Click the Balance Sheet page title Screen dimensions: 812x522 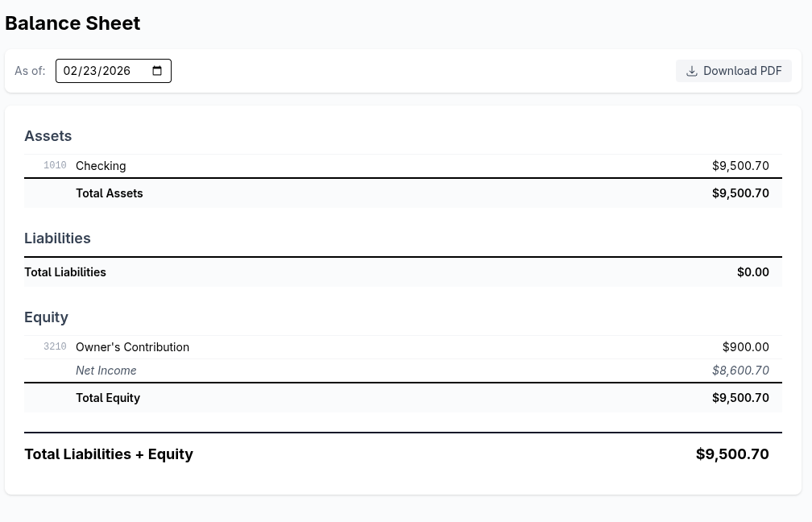click(72, 23)
